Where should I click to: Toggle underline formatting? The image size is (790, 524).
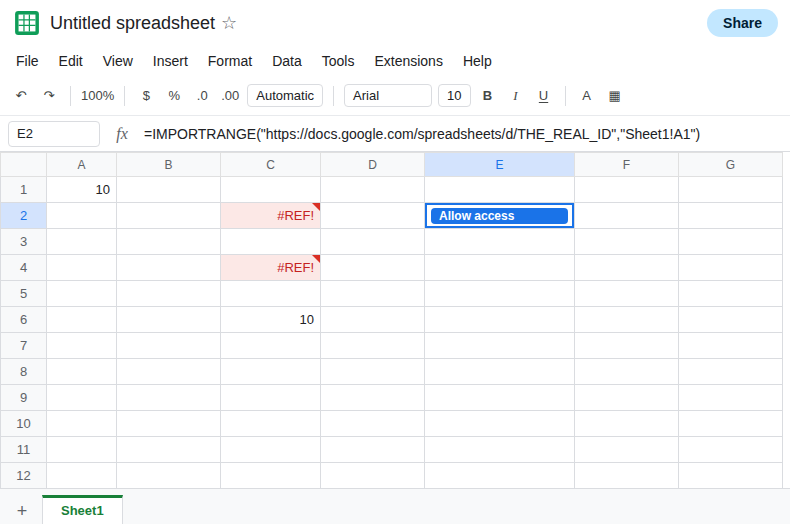point(543,96)
